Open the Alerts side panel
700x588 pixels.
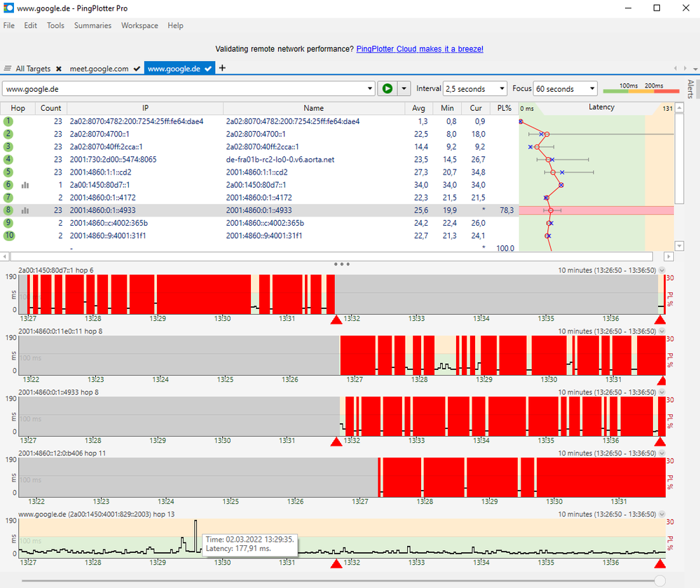(x=690, y=89)
